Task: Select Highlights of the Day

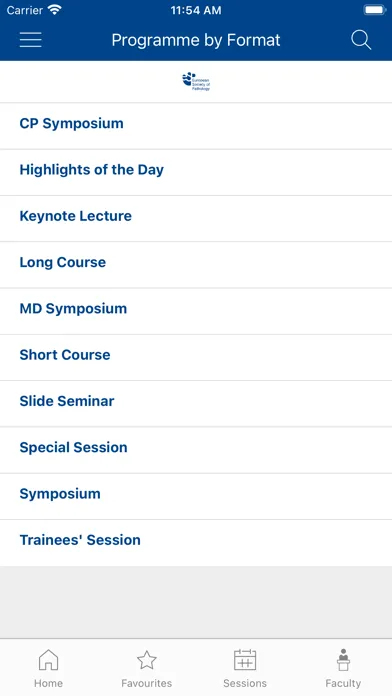Action: click(196, 172)
